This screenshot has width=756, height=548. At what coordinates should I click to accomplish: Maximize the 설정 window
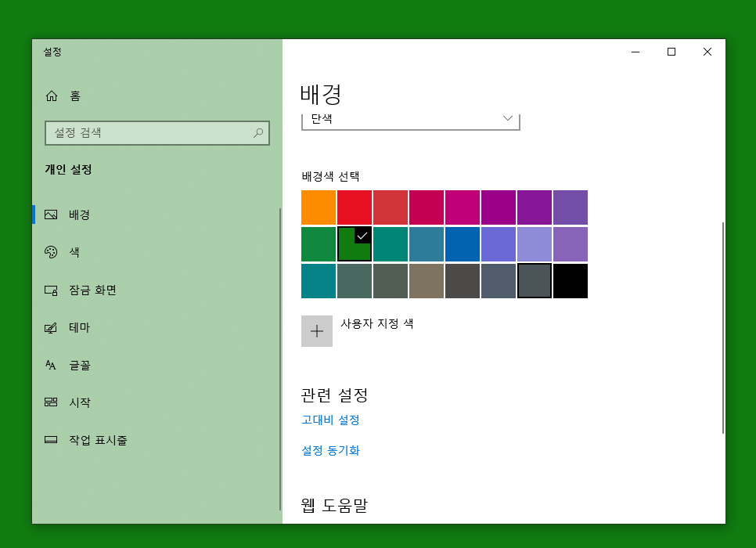[x=671, y=52]
